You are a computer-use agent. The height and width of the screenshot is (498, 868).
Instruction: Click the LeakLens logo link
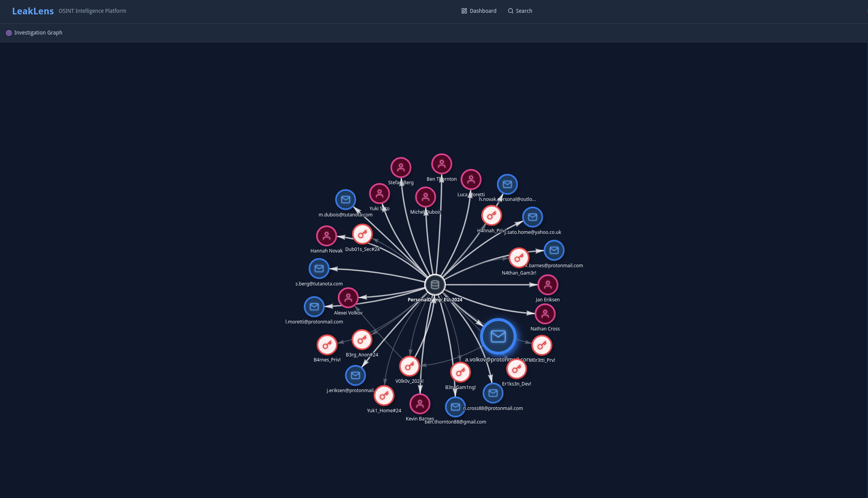pos(33,11)
